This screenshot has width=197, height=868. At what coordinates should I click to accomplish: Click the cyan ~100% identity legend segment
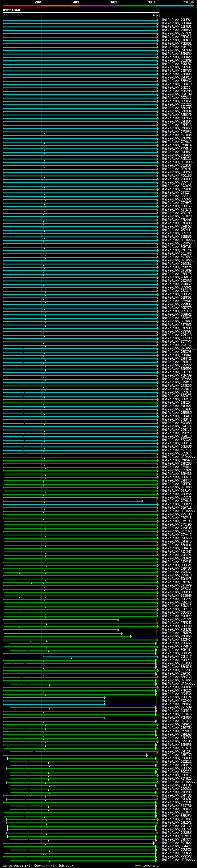pos(175,6)
